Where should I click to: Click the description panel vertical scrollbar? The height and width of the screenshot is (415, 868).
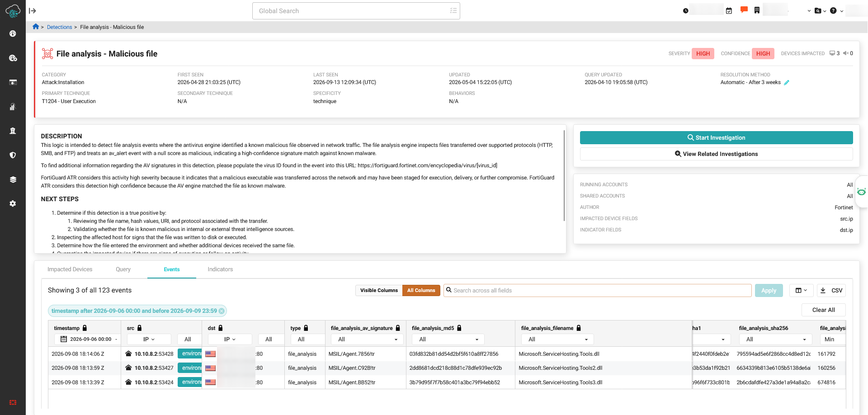pos(564,176)
